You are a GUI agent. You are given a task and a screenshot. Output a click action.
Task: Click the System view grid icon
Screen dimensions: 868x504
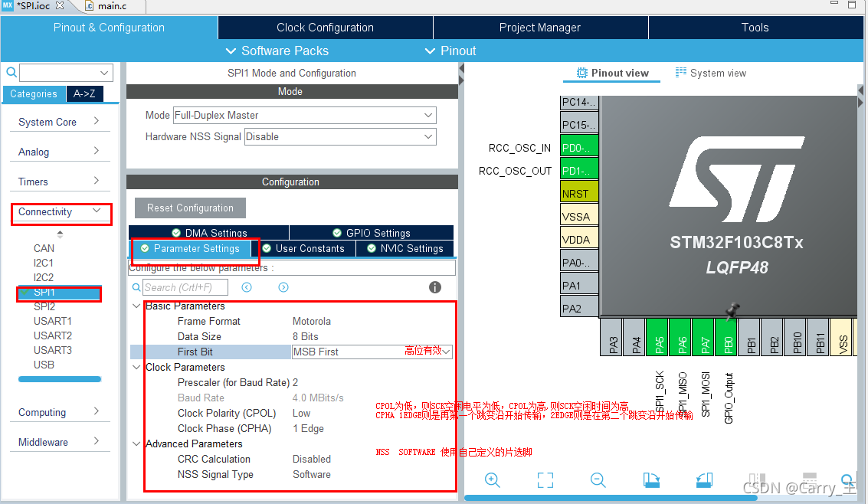click(681, 73)
